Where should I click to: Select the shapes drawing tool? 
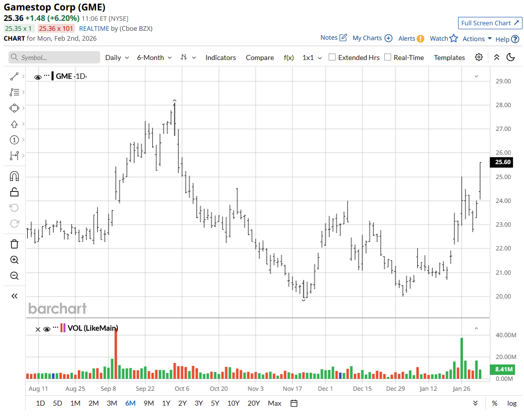coord(14,108)
